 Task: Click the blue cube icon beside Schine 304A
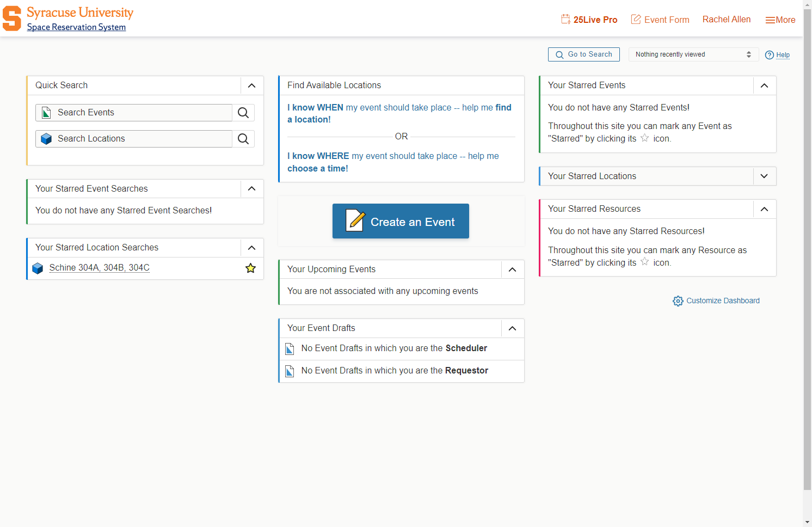pos(38,268)
